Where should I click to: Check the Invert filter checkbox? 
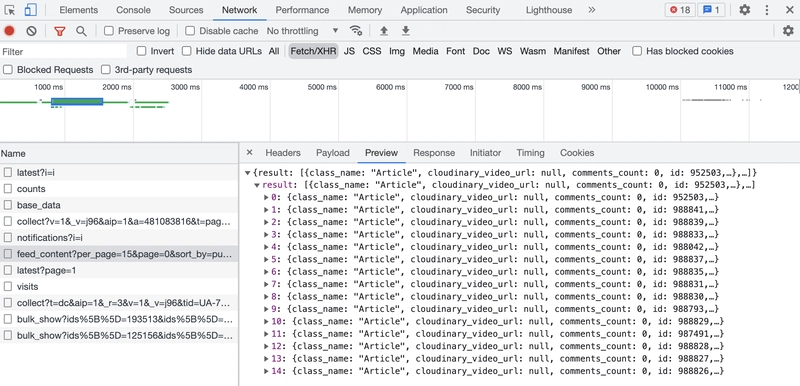141,51
